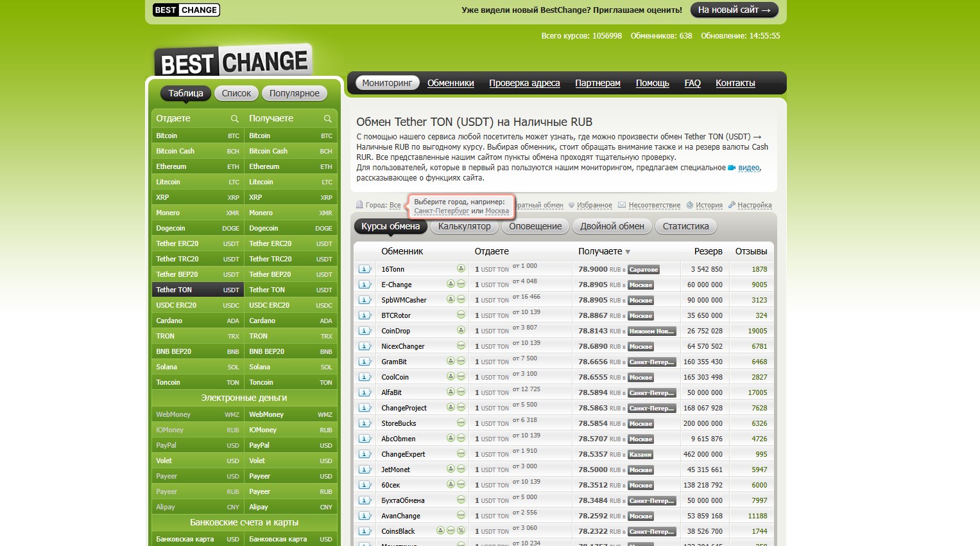980x546 pixels.
Task: Click the wrench icon for Настройка
Action: pos(732,206)
